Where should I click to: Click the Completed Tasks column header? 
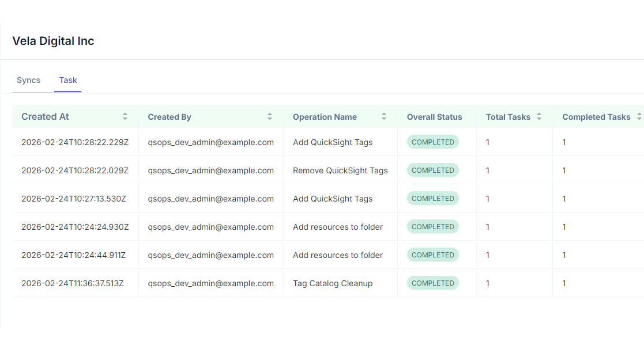[598, 116]
